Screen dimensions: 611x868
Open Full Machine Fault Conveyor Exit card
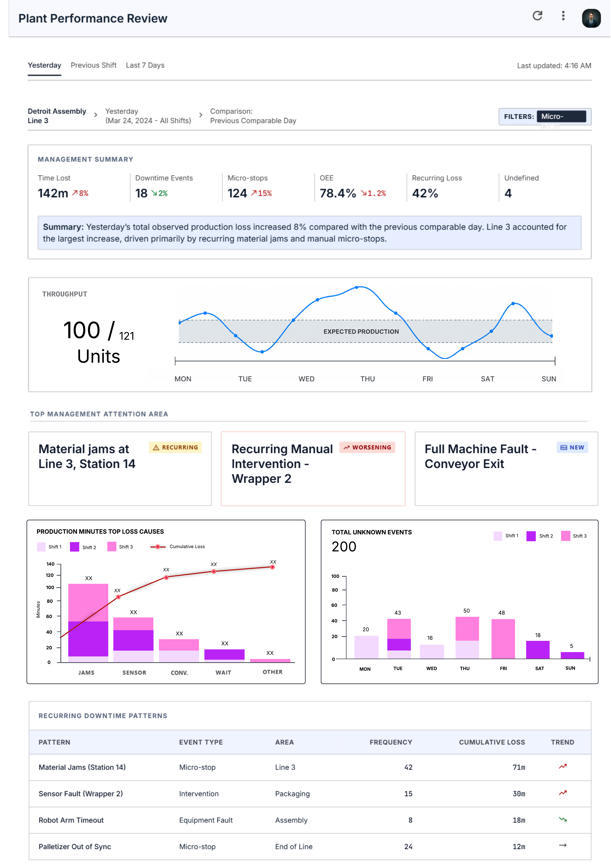506,469
